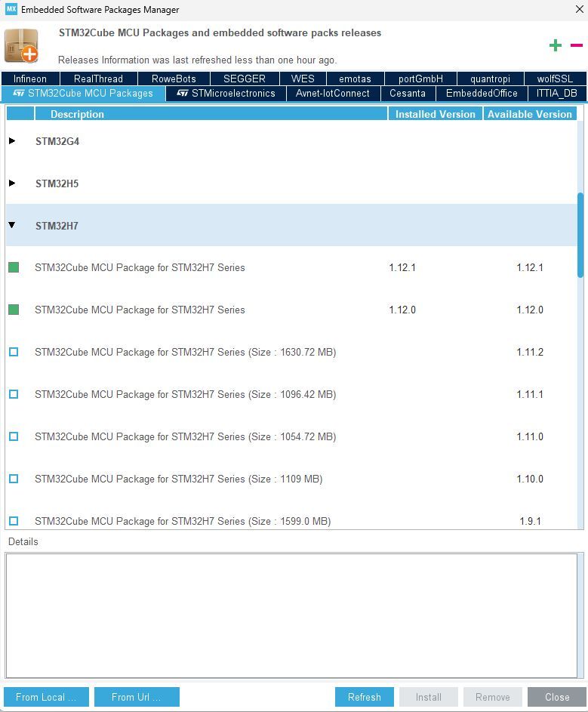Image resolution: width=588 pixels, height=712 pixels.
Task: Click the Available Version column header
Action: (x=530, y=114)
